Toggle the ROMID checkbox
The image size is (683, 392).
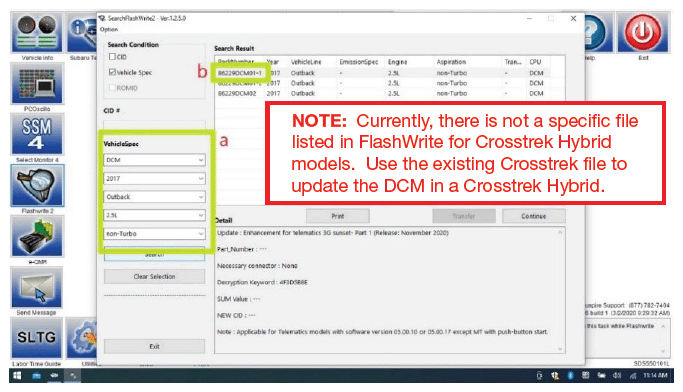pos(112,88)
